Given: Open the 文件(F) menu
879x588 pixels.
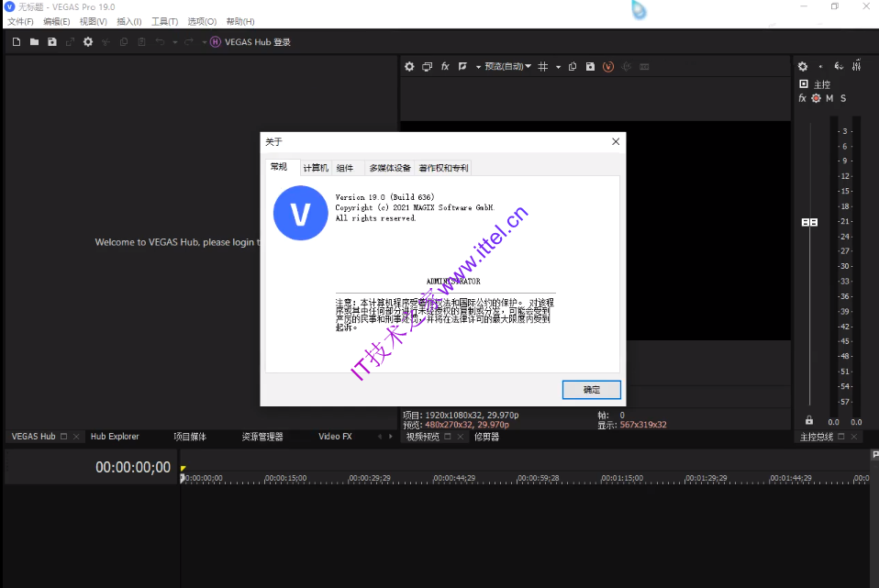Looking at the screenshot, I should coord(20,22).
